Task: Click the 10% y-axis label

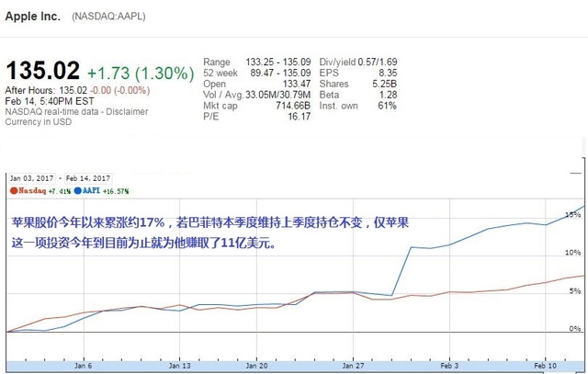Action: coord(573,253)
